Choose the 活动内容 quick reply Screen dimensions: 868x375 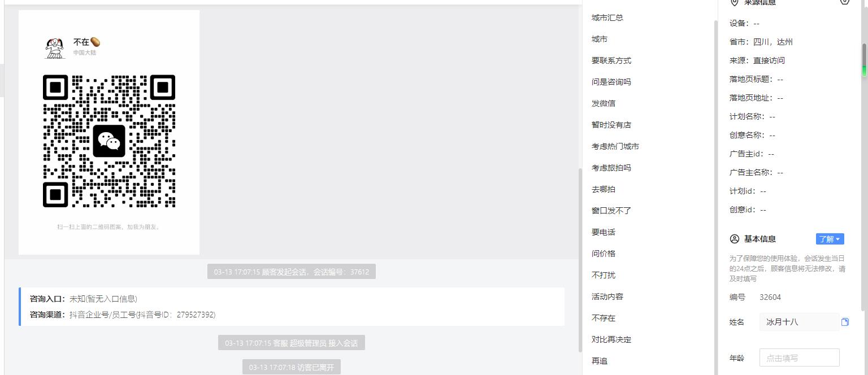pos(607,296)
